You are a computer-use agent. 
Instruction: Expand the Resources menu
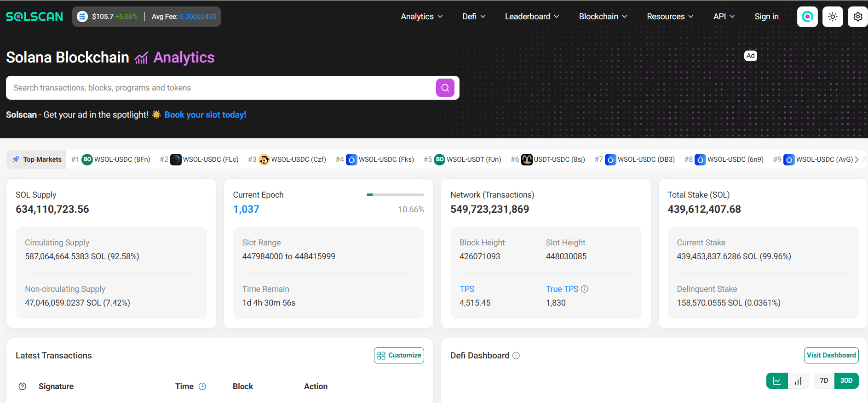[670, 17]
